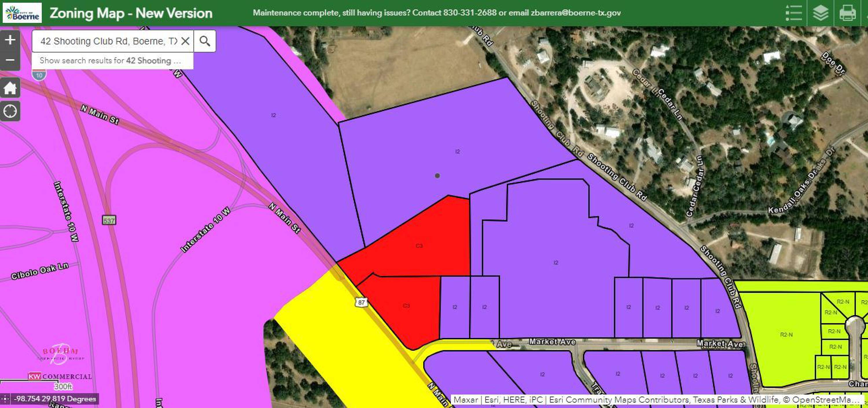This screenshot has height=408, width=868.
Task: Activate the My Location target icon
Action: click(x=10, y=111)
